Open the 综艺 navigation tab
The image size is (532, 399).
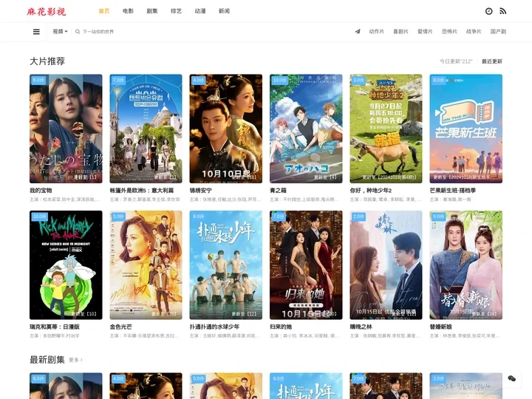click(x=176, y=11)
